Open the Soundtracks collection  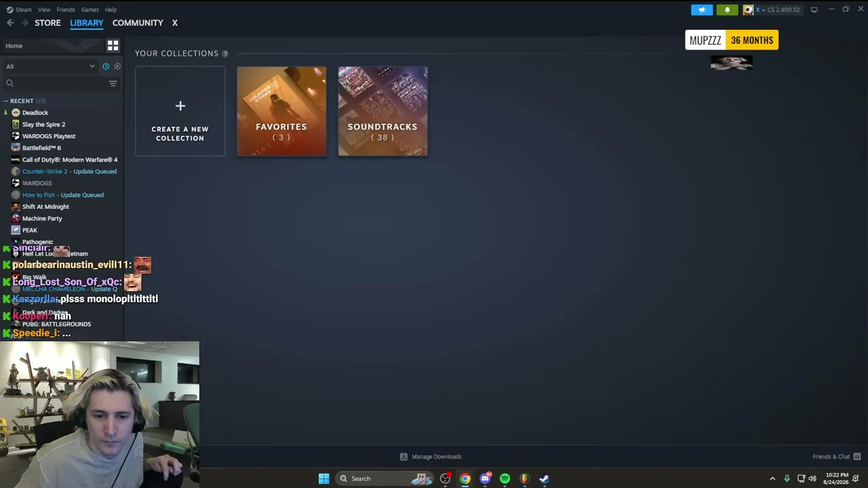tap(383, 111)
